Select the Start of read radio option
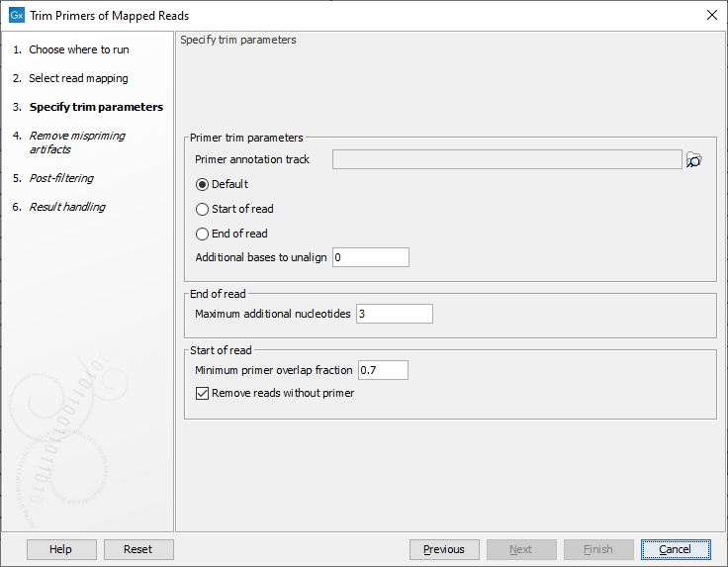Viewport: 728px width, 567px height. (203, 209)
